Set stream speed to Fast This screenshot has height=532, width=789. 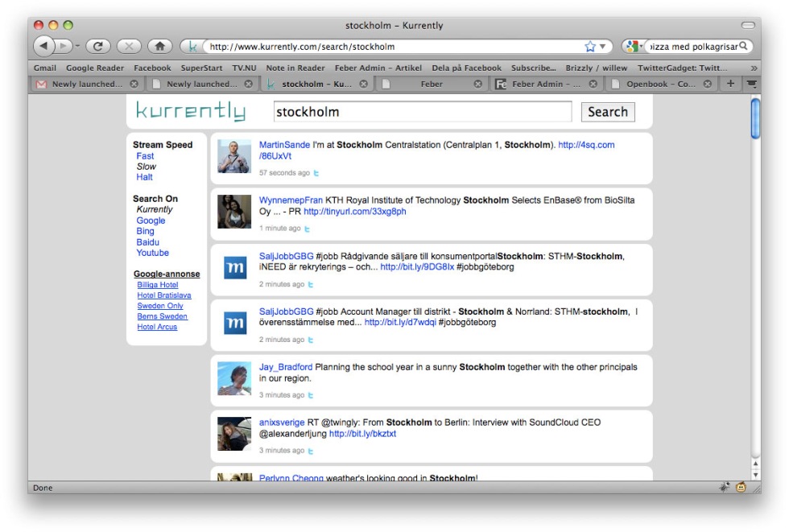(145, 156)
